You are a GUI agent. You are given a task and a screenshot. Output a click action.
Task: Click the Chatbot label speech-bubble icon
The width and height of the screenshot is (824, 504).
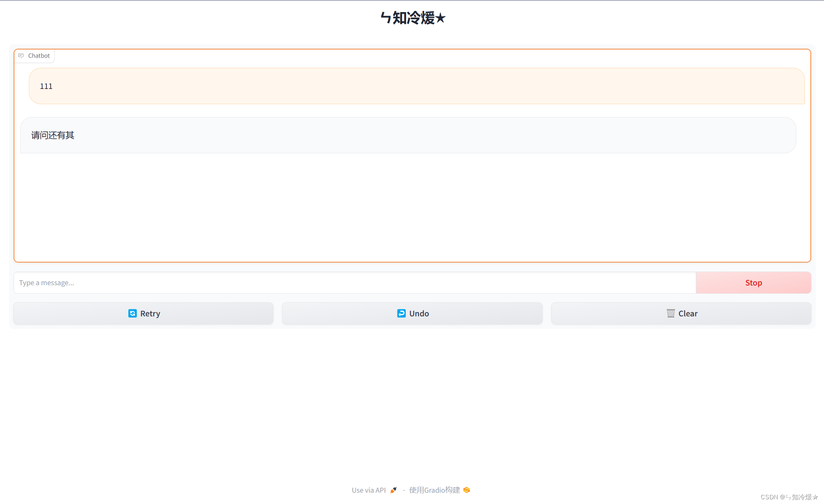(21, 56)
